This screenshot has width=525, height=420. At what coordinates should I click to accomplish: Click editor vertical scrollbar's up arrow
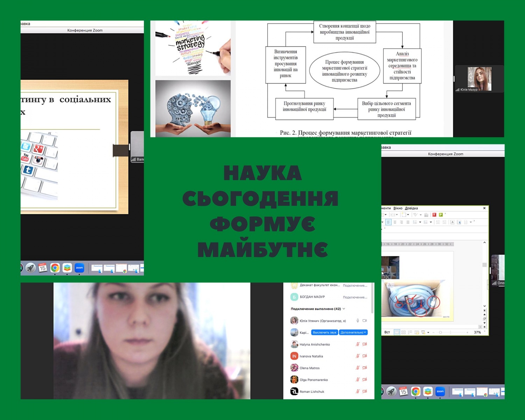(x=484, y=242)
